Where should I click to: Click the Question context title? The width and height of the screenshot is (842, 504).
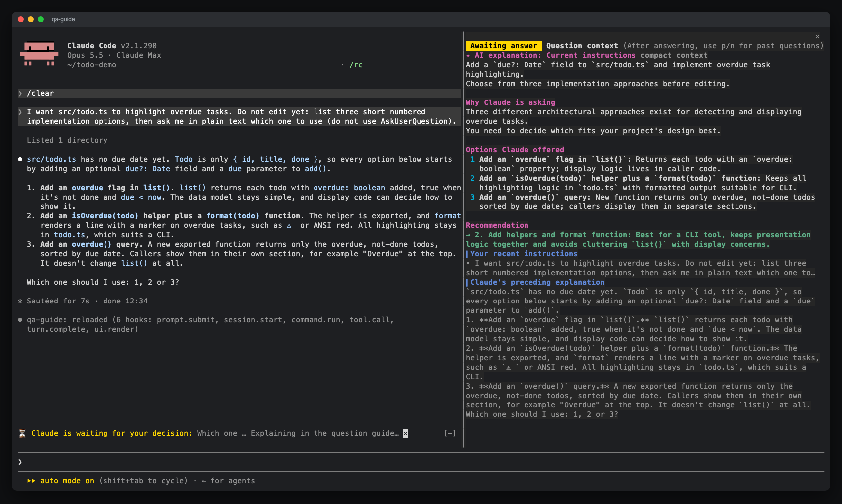point(582,46)
